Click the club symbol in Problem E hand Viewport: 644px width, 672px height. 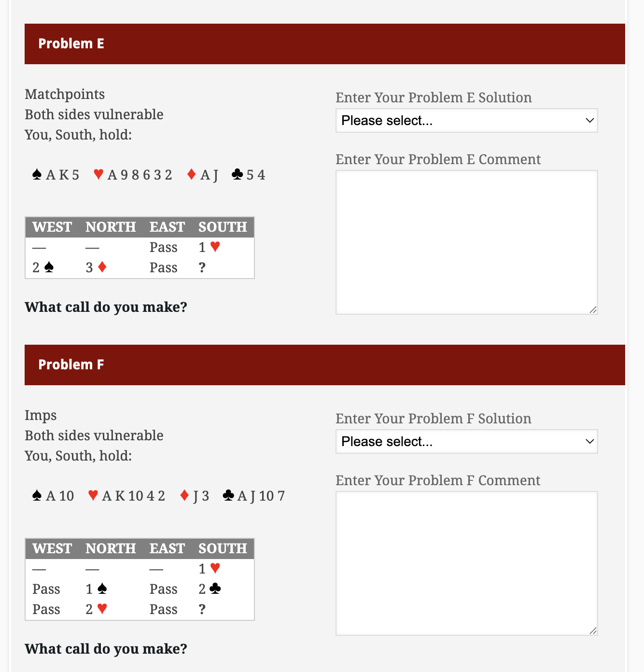click(x=237, y=174)
